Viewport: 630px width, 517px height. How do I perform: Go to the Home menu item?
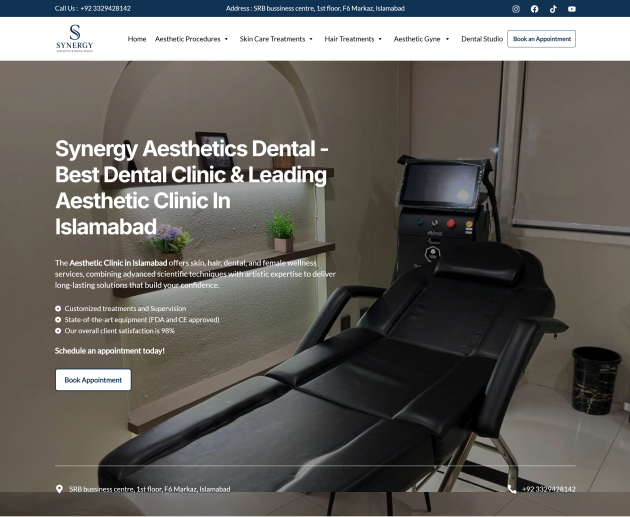tap(137, 39)
